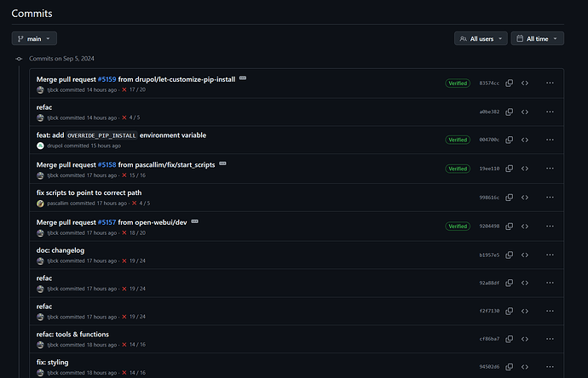This screenshot has height=378, width=588.
Task: Click Verified badge on pull request #5159 commit
Action: (x=458, y=83)
